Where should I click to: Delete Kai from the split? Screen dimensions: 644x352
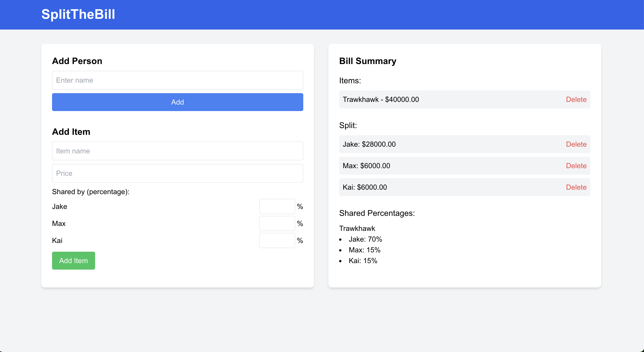tap(576, 187)
